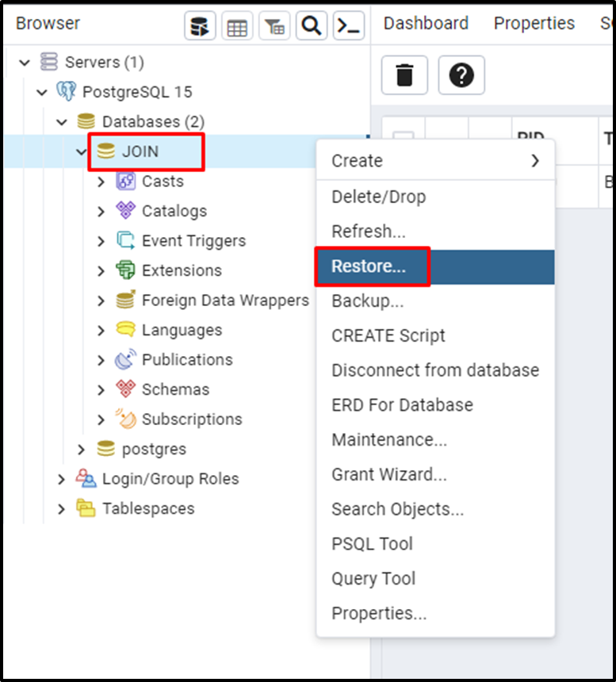Viewport: 616px width, 682px height.
Task: Click the filter icon in Browser toolbar
Action: pos(274,25)
